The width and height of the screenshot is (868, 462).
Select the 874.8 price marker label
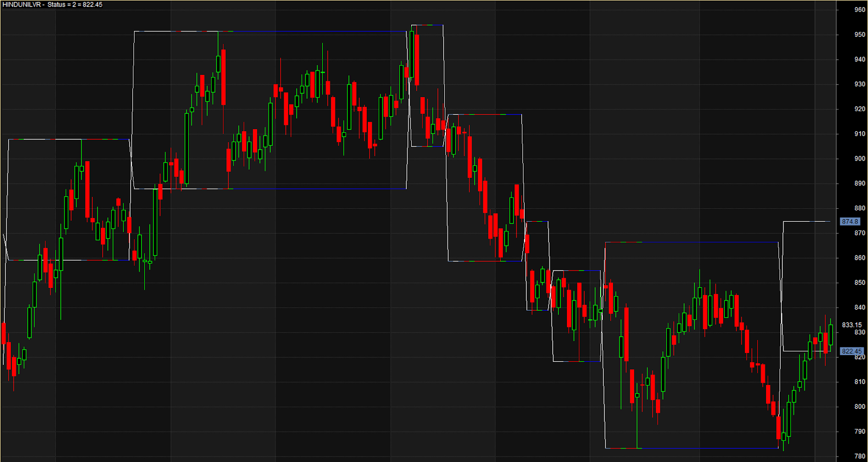pyautogui.click(x=850, y=221)
